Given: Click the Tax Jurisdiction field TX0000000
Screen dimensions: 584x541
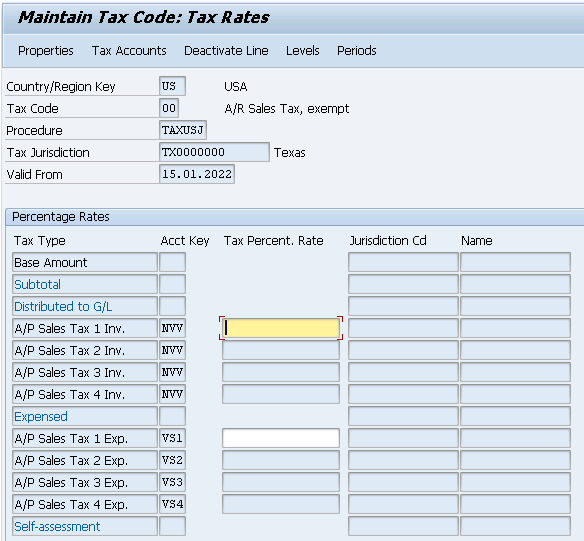Looking at the screenshot, I should click(214, 152).
